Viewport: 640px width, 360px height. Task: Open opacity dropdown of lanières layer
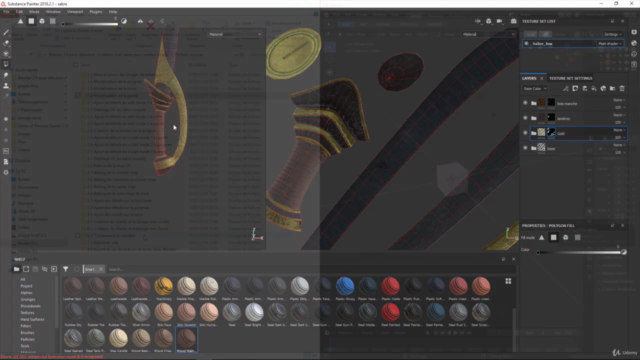click(620, 122)
